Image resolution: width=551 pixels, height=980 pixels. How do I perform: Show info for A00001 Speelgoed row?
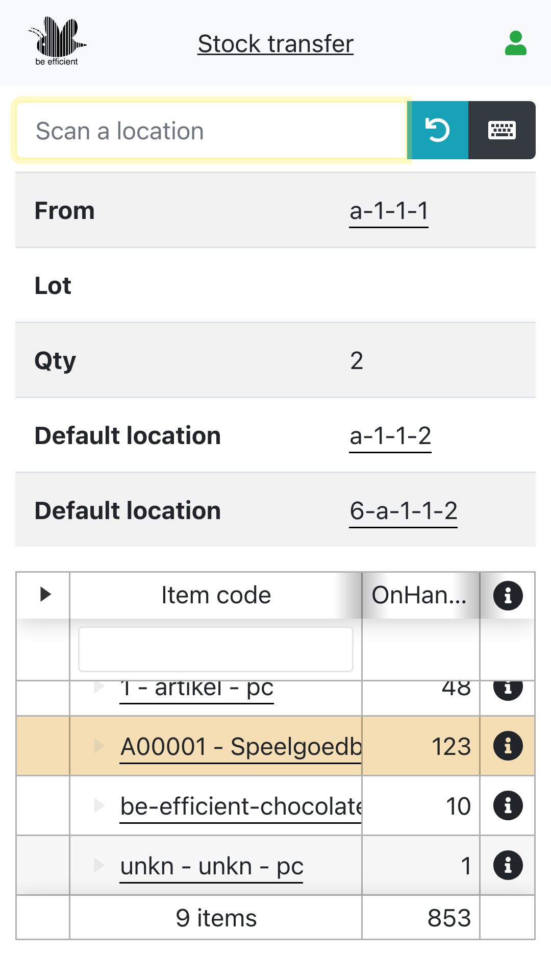pos(508,746)
